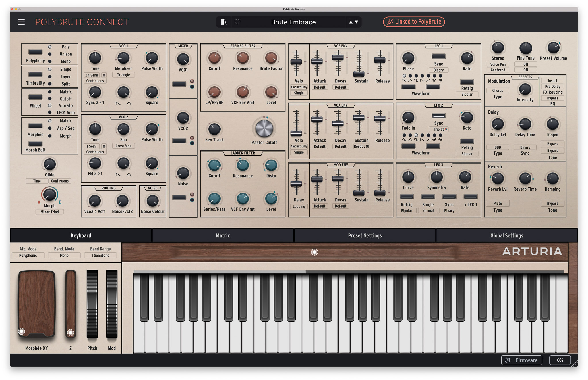Open the Aft. Mode Polyphonic dropdown
This screenshot has width=588, height=380.
coord(28,255)
